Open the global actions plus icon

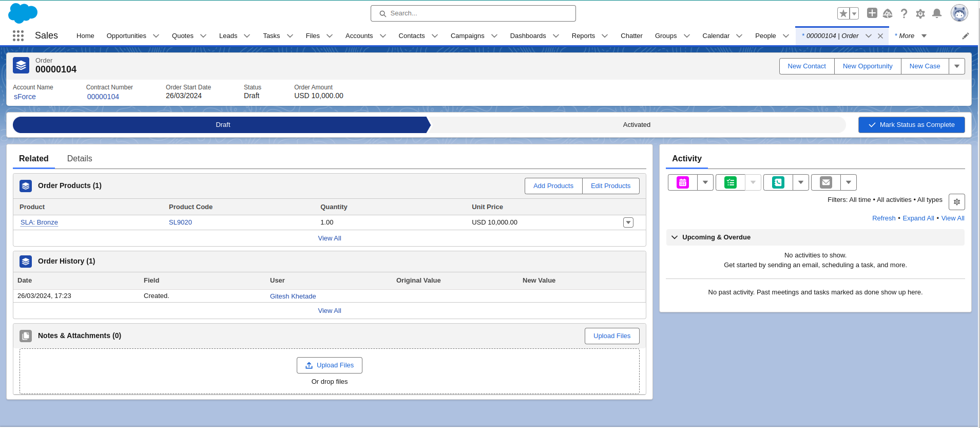[872, 13]
